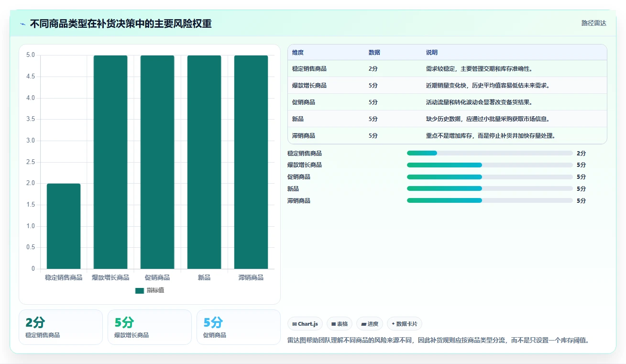The height and width of the screenshot is (364, 626).
Task: Click the 新品 progress bar
Action: click(490, 188)
